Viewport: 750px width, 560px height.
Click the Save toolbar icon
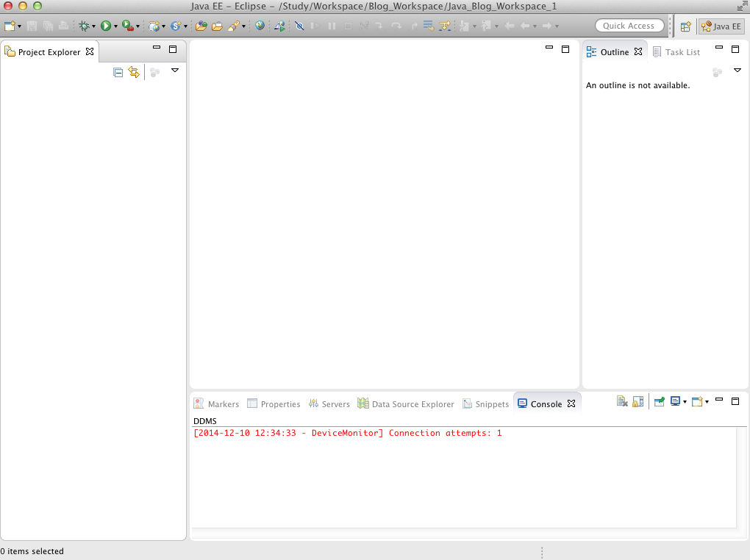(32, 26)
